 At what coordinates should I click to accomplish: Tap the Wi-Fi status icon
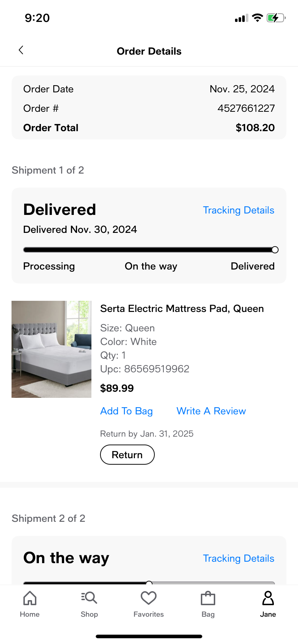(257, 18)
